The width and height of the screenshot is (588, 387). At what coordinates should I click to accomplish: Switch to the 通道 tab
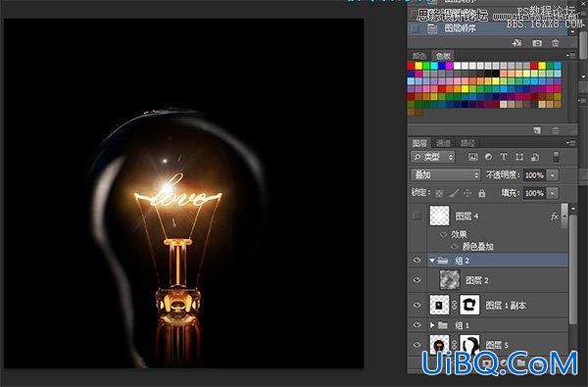[444, 143]
